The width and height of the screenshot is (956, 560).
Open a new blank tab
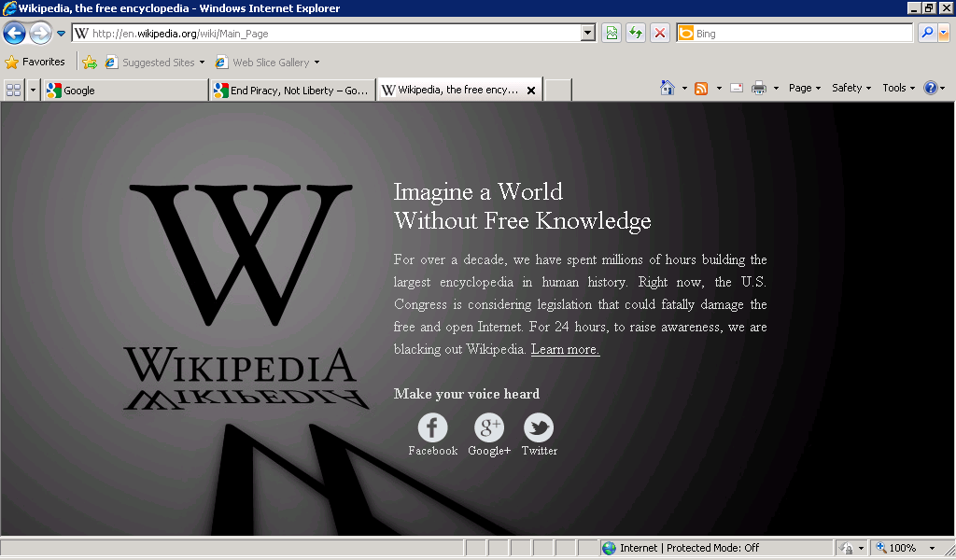[558, 91]
